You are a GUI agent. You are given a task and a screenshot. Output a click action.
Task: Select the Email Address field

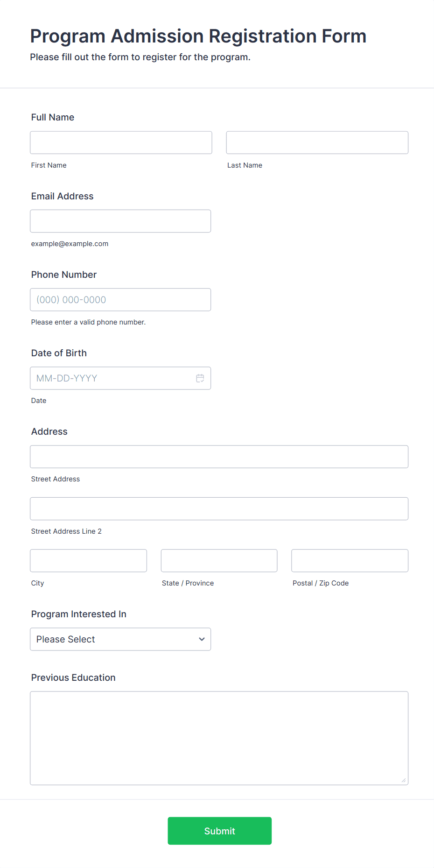pyautogui.click(x=120, y=221)
